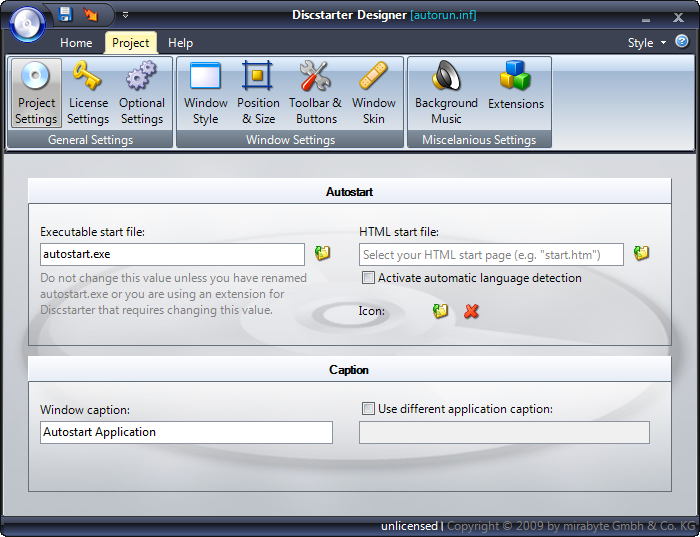Click the orange arrow quick access icon
The height and width of the screenshot is (537, 700).
[90, 15]
